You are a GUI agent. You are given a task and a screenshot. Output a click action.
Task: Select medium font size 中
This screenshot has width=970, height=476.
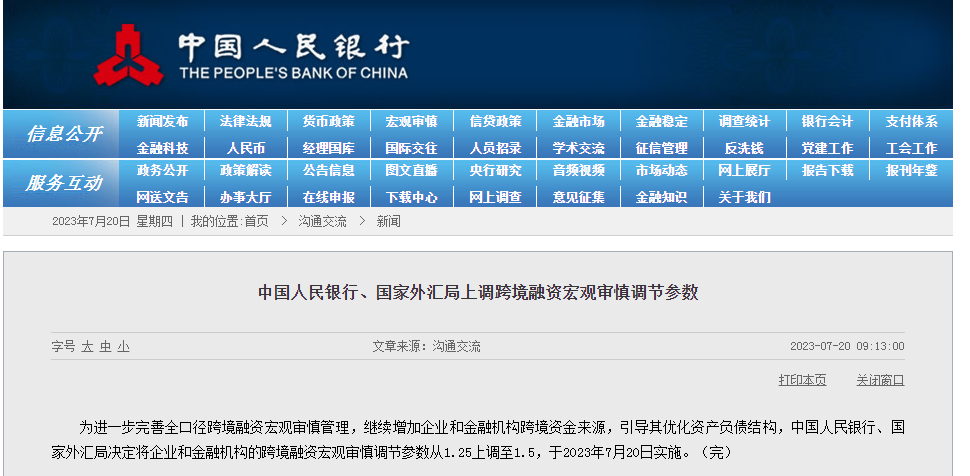click(105, 347)
